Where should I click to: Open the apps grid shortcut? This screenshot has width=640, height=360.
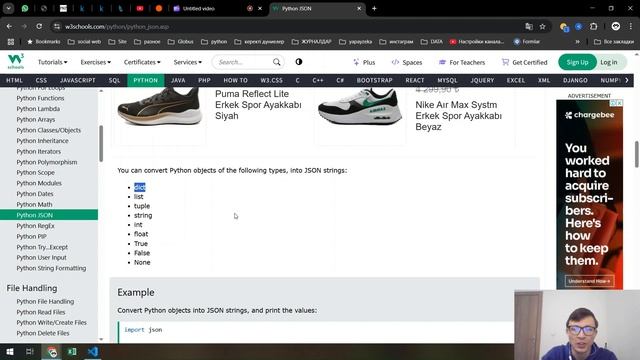11,42
